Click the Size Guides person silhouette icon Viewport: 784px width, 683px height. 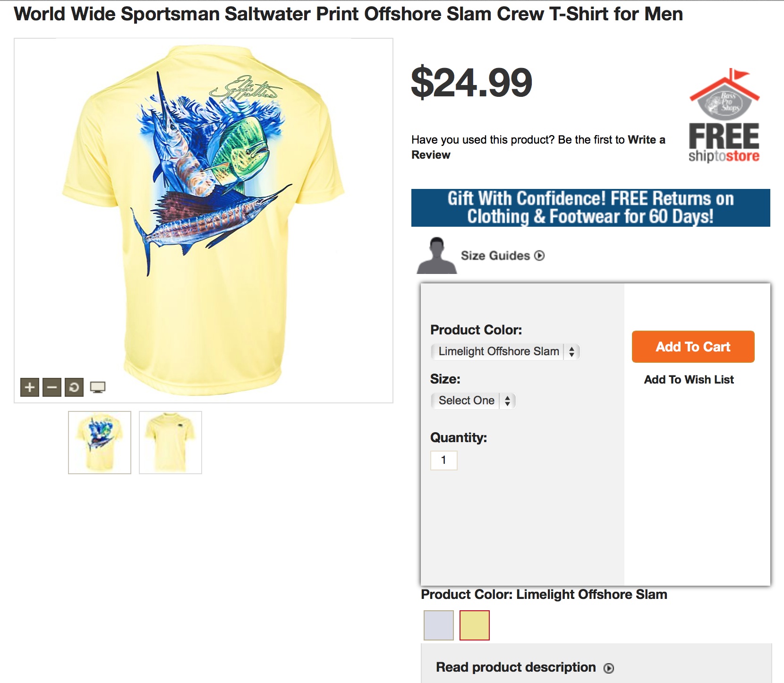point(437,256)
